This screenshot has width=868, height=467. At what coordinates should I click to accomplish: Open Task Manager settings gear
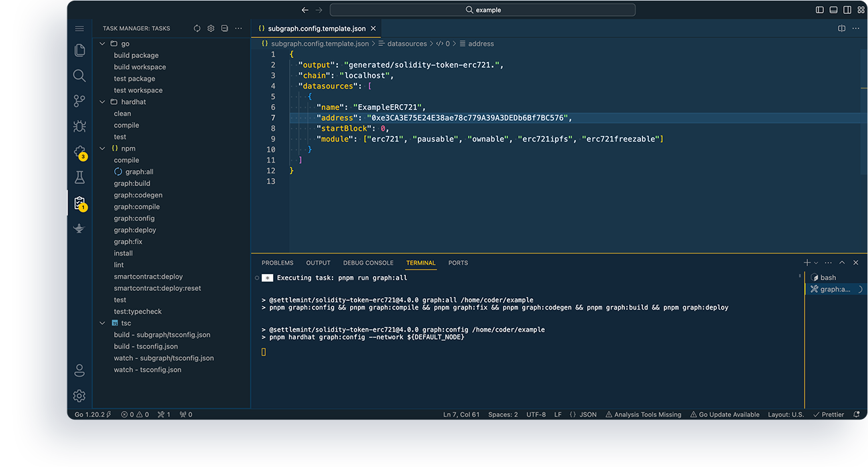pos(210,28)
